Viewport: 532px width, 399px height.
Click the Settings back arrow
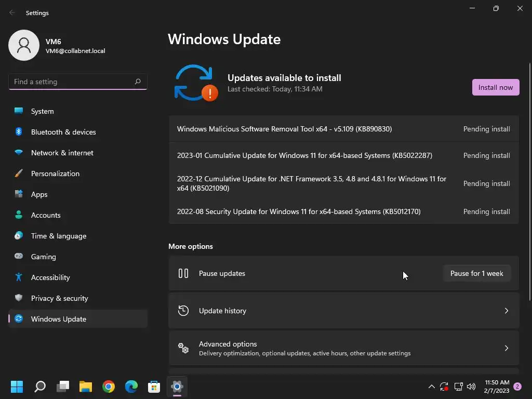[x=12, y=12]
